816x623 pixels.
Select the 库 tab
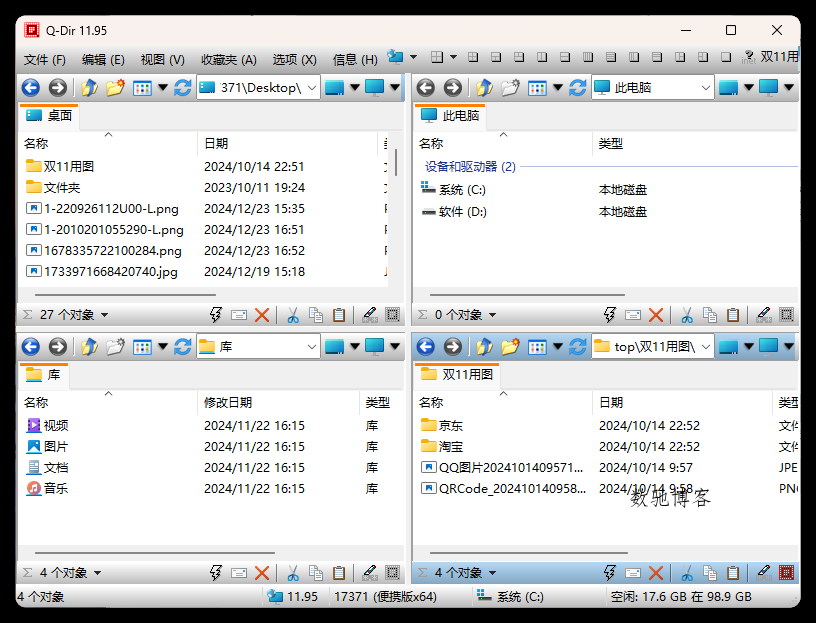click(44, 375)
